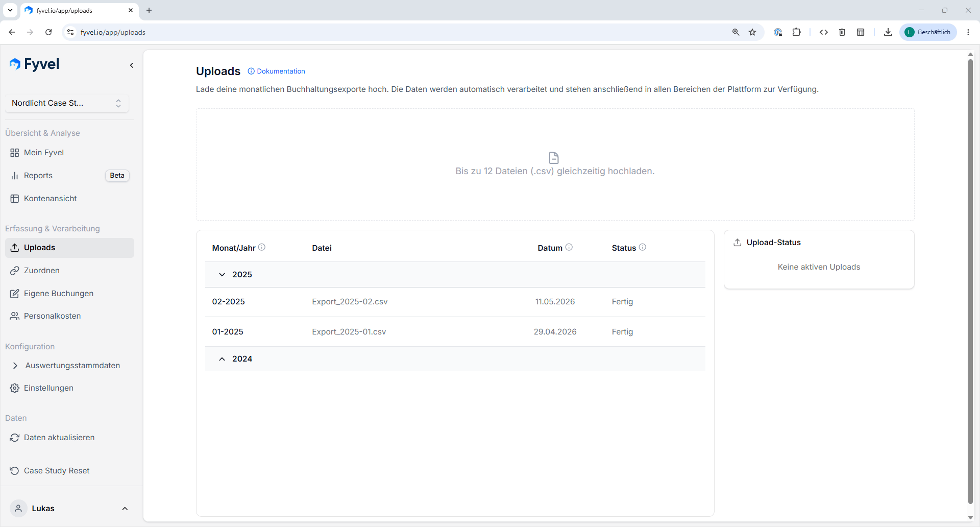Reload the page
Image resolution: width=980 pixels, height=527 pixels.
pyautogui.click(x=48, y=32)
